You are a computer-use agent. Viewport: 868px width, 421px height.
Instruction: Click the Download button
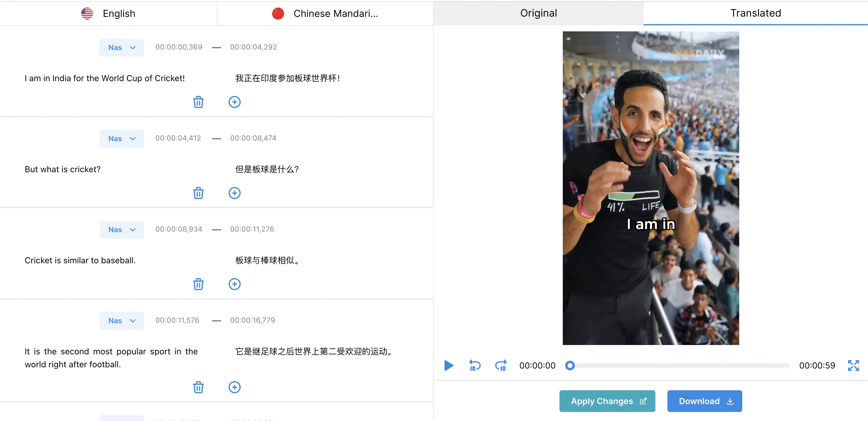click(x=706, y=401)
